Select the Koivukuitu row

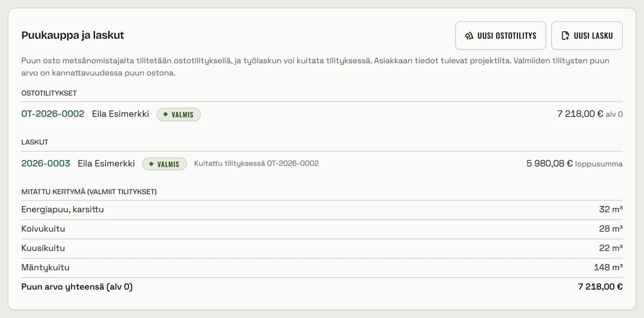pos(322,229)
